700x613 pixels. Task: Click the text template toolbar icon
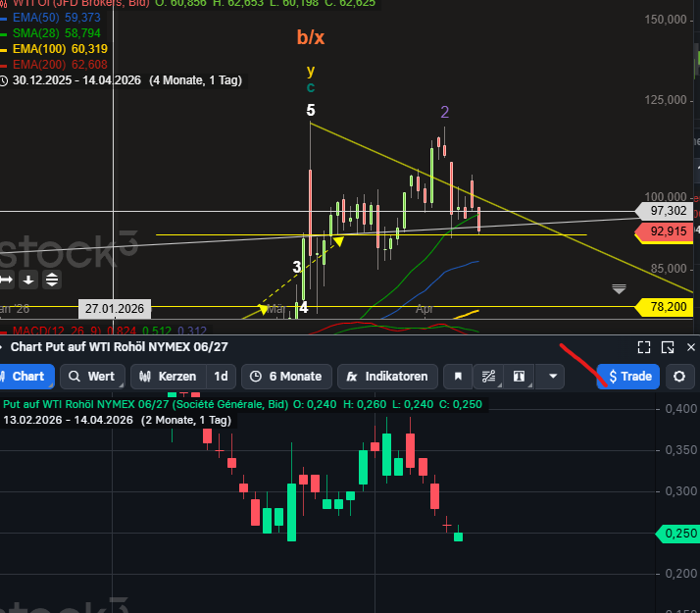pos(520,377)
